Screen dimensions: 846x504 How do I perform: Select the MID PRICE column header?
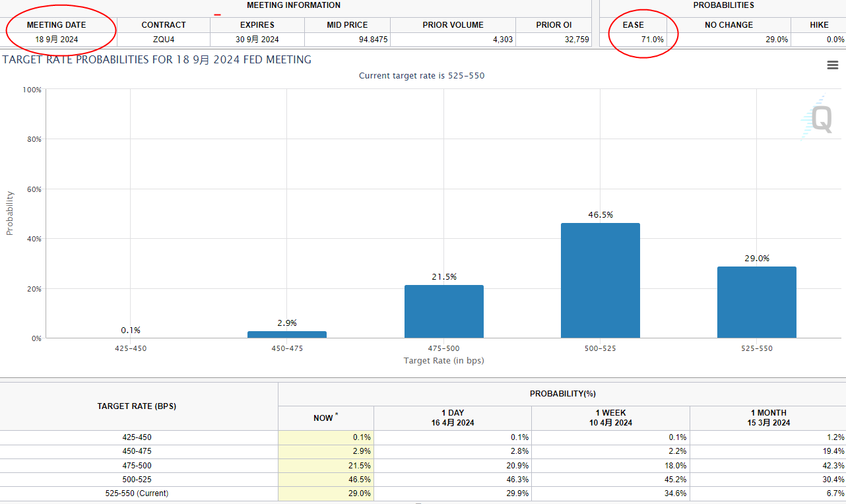click(347, 25)
